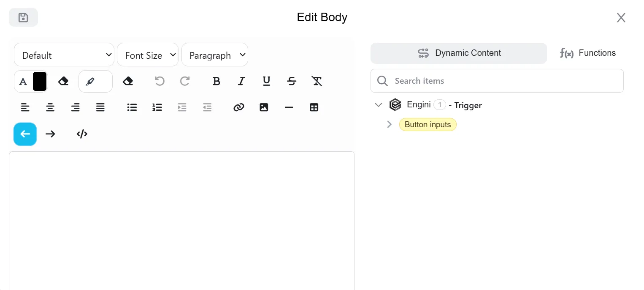
Task: Center align the text
Action: click(x=50, y=108)
